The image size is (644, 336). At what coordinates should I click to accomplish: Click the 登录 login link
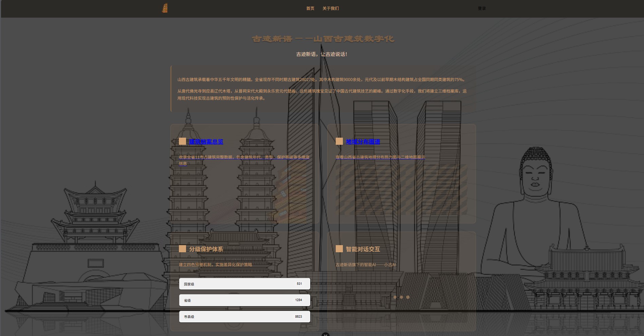tap(482, 8)
